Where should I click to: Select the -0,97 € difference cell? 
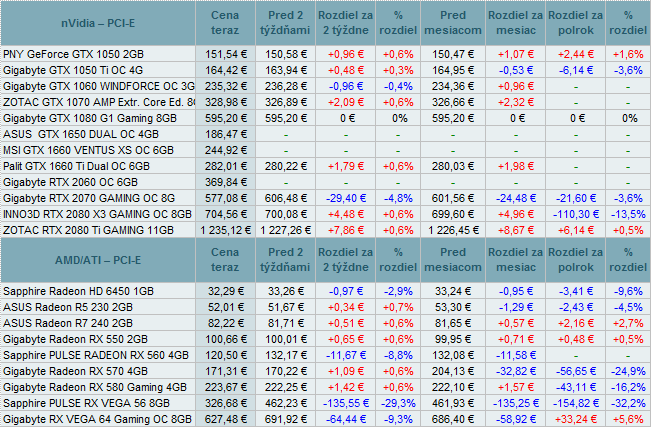[346, 291]
